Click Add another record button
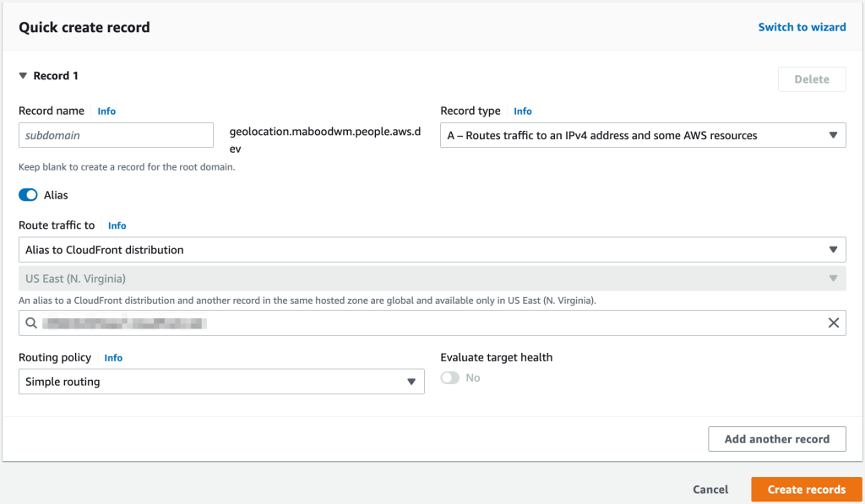Screen dimensions: 865x504 coord(777,439)
